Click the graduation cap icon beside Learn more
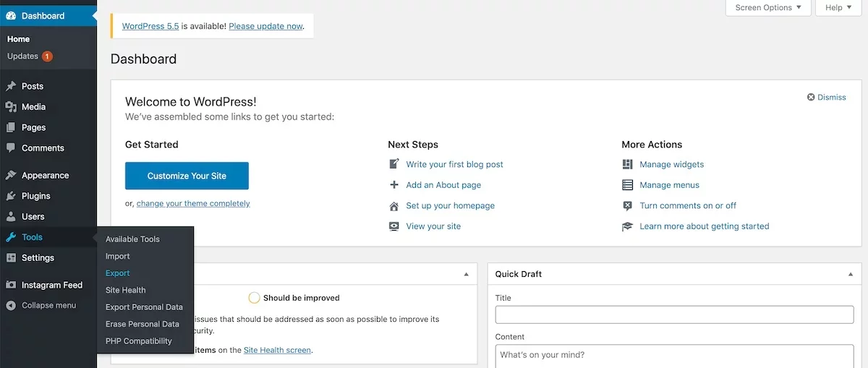 [x=628, y=226]
